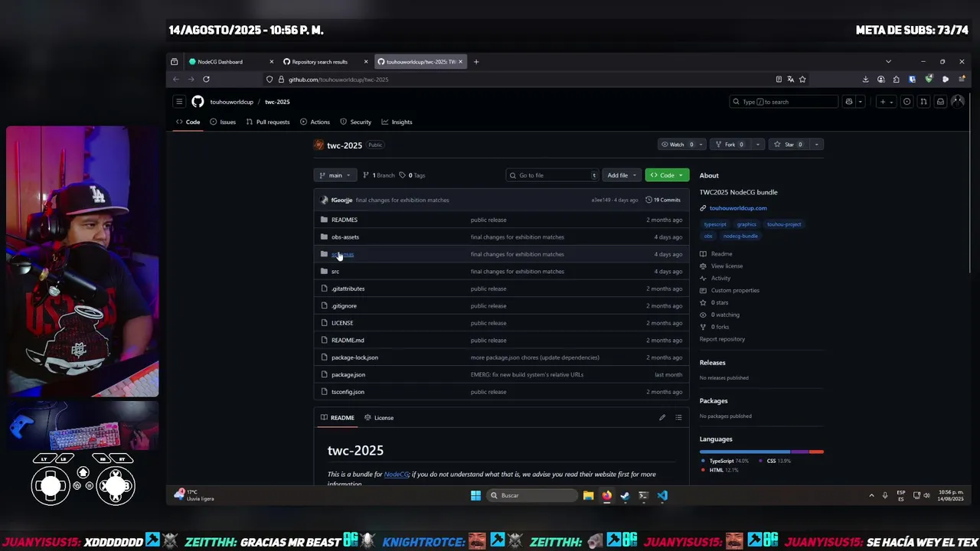Show the License tab below file list
The image size is (980, 551).
[379, 418]
